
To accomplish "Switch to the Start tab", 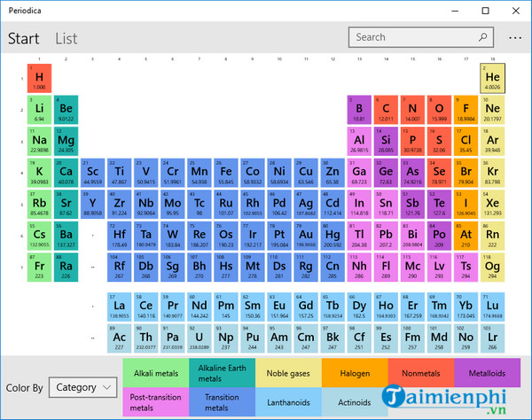I will tap(24, 38).
